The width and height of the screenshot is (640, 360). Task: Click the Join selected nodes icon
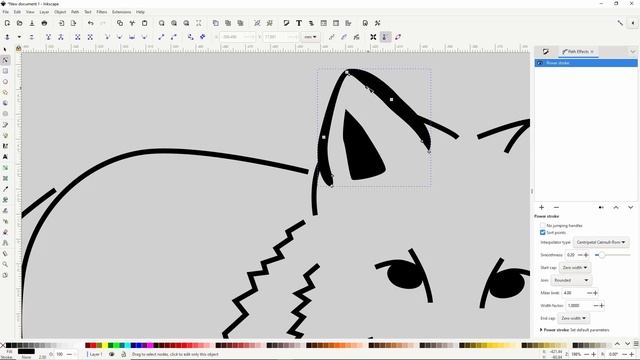click(x=48, y=37)
